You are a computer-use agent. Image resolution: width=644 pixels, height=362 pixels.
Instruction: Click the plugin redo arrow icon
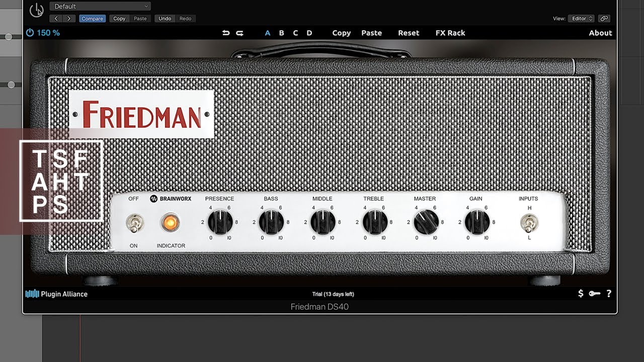coord(239,33)
